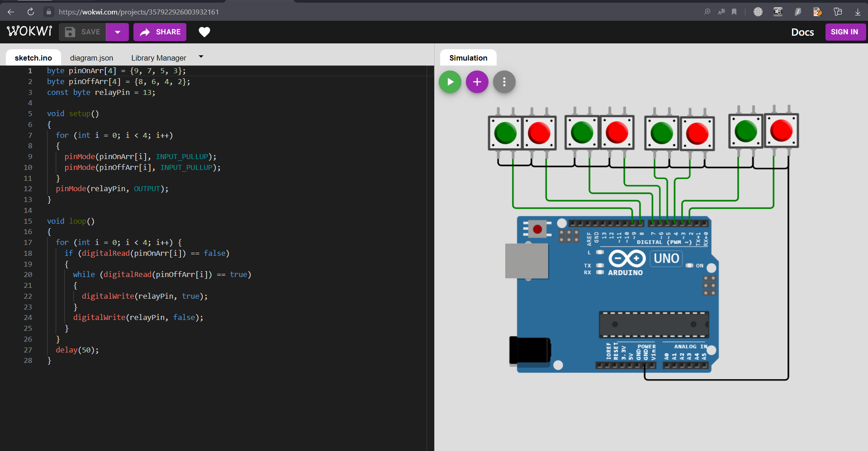
Task: Open the Library Manager tab
Action: [x=159, y=58]
